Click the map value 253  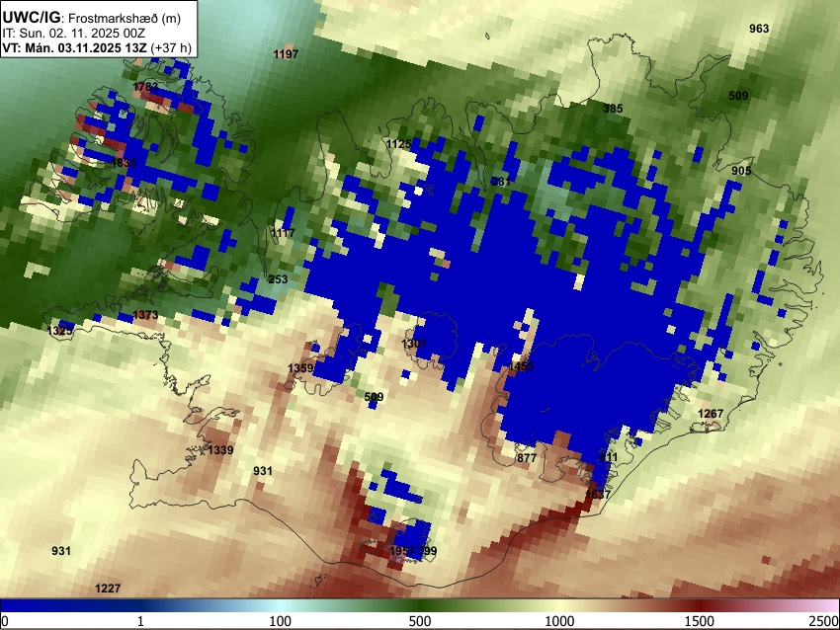(x=278, y=279)
